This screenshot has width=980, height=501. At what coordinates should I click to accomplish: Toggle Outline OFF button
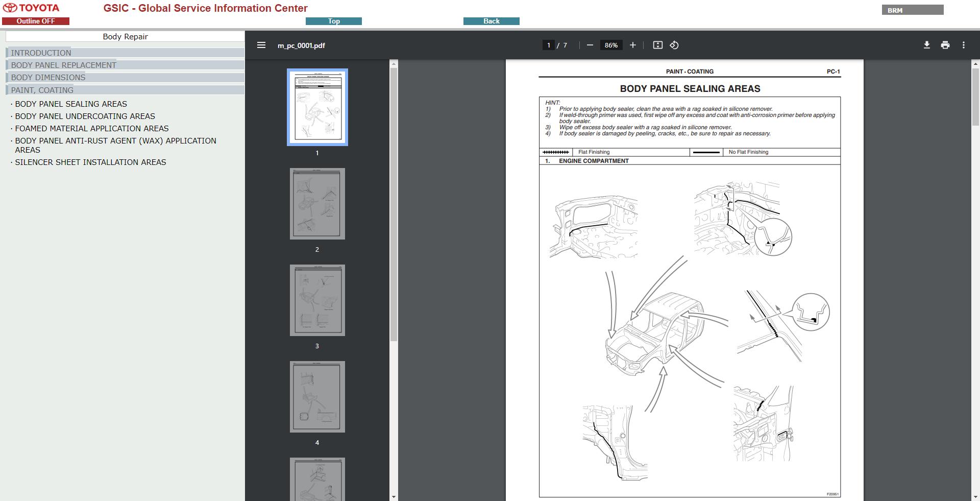[36, 21]
